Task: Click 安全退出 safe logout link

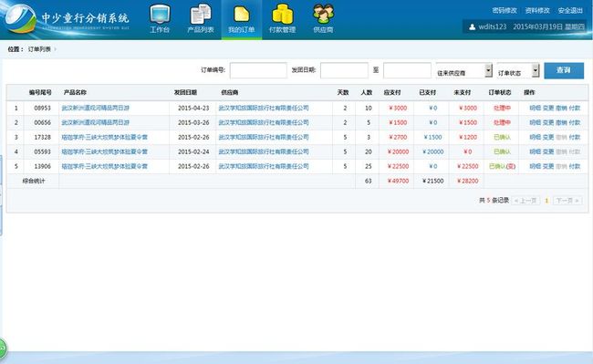Action: pyautogui.click(x=570, y=10)
